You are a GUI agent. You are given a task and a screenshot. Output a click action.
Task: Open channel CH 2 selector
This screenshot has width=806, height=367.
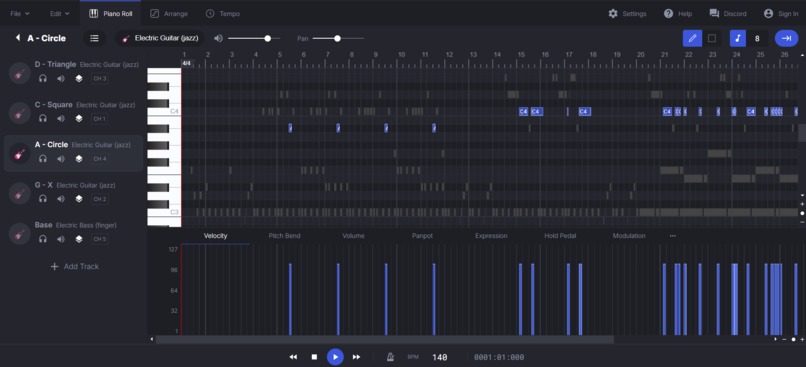(x=100, y=199)
